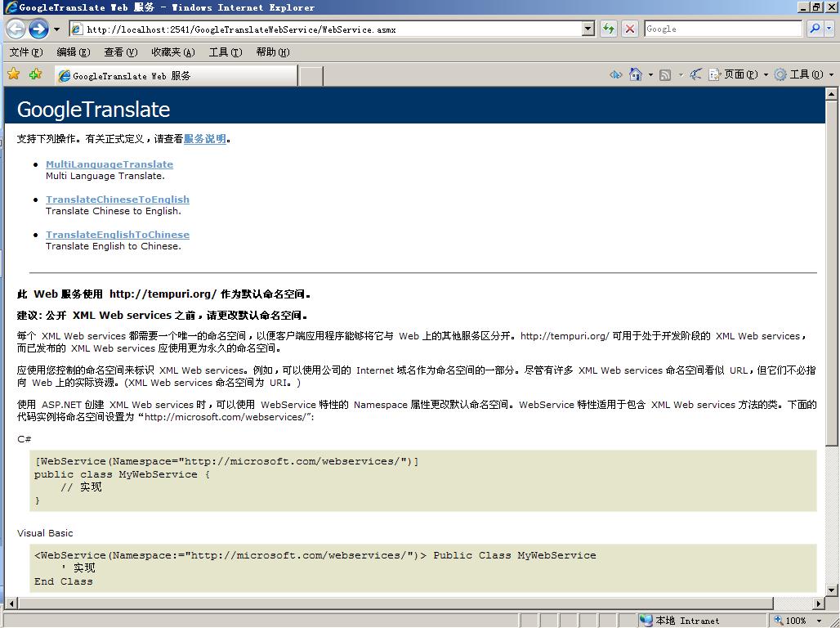
Task: Open the TranslateChineseToEnglish operation link
Action: click(x=118, y=200)
